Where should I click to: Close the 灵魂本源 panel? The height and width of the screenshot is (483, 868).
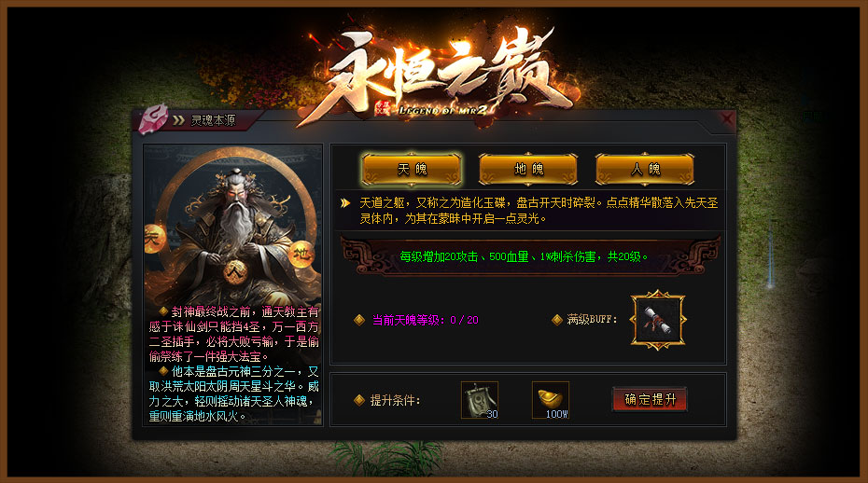(726, 118)
